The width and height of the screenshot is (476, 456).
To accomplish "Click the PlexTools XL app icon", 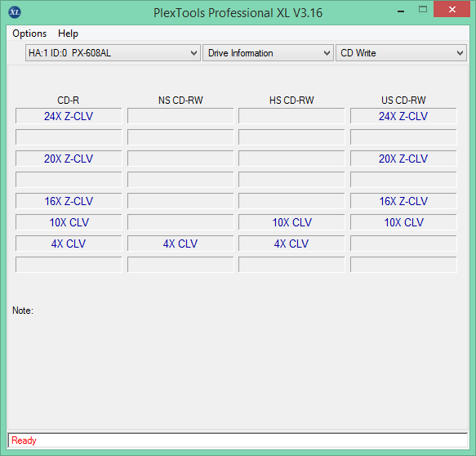I will 15,12.
